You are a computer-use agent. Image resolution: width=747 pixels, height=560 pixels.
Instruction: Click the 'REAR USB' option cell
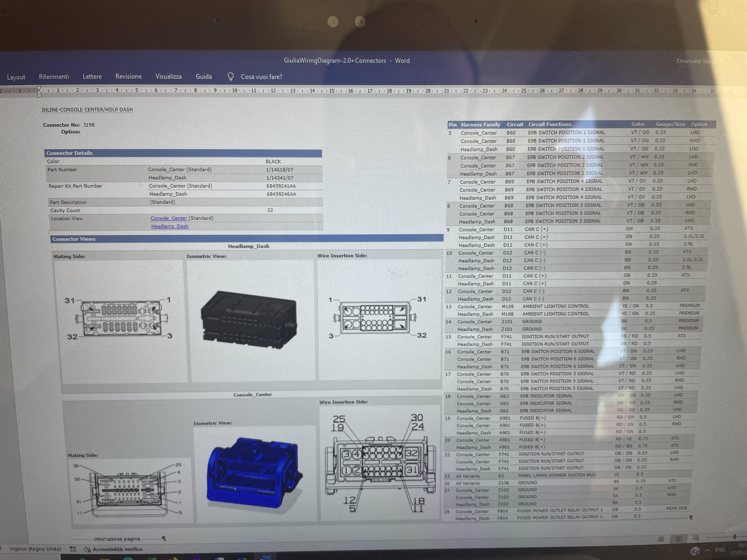(676, 508)
